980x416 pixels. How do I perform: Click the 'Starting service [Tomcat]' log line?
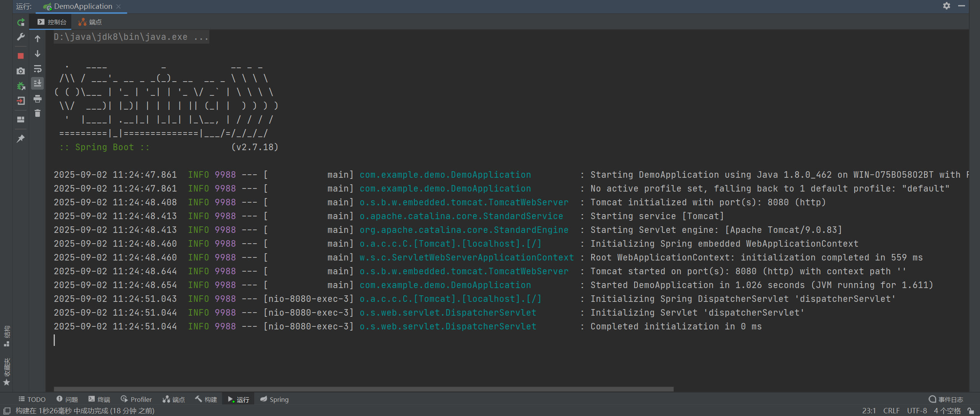click(x=657, y=216)
